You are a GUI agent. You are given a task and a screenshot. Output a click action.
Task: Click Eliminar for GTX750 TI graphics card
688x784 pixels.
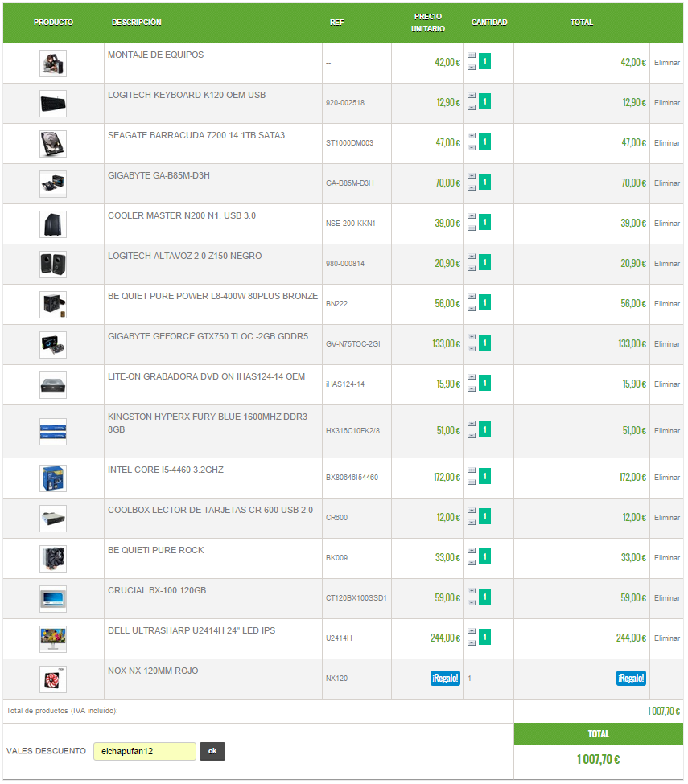pos(666,344)
